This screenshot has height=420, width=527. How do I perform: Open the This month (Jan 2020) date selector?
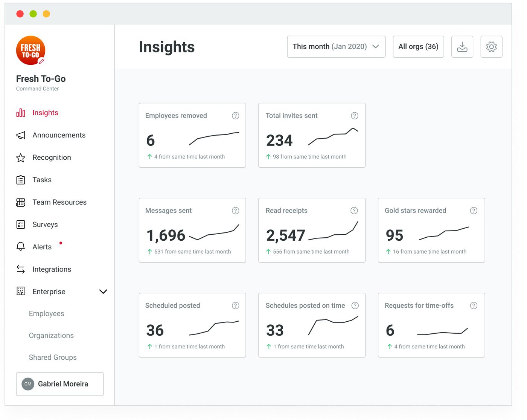[336, 47]
